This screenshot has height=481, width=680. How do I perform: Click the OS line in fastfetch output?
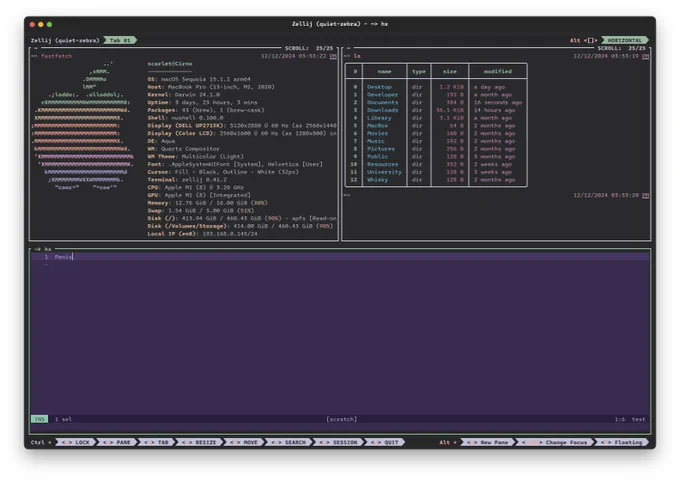click(199, 79)
